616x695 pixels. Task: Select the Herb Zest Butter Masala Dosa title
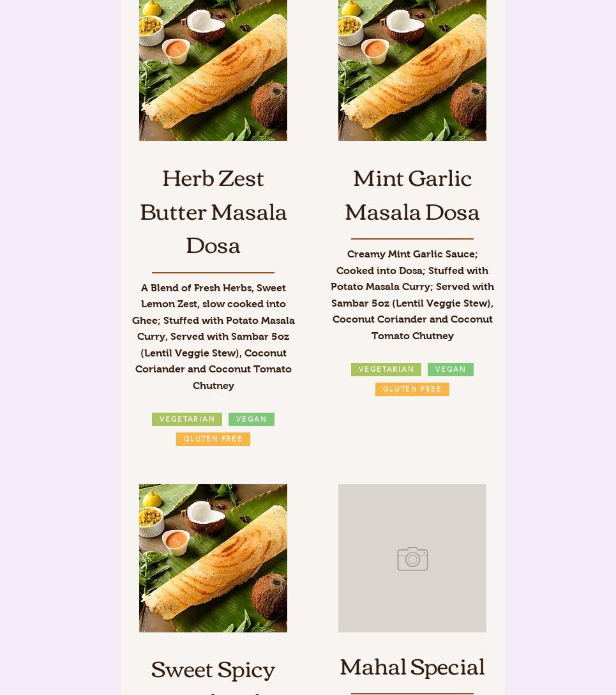pyautogui.click(x=213, y=212)
